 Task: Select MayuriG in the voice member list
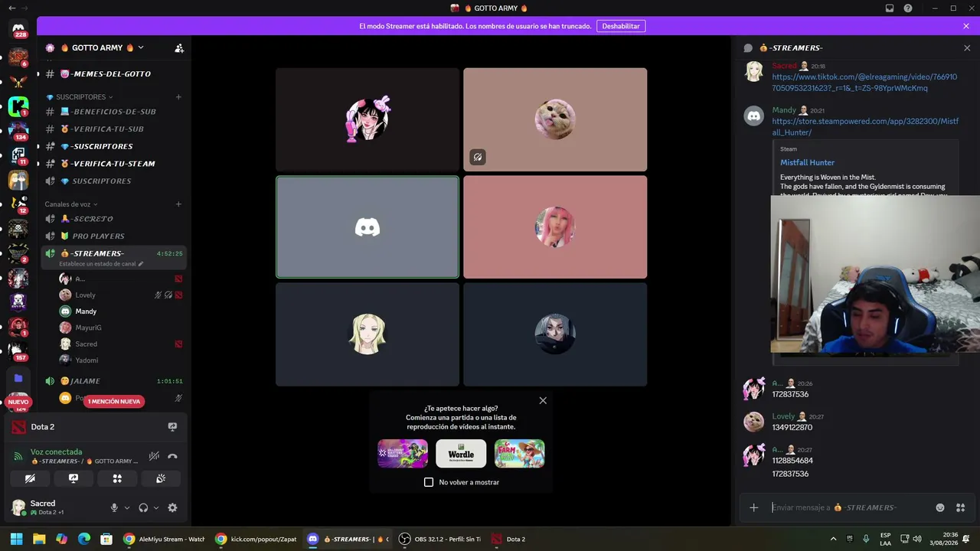pos(120,328)
